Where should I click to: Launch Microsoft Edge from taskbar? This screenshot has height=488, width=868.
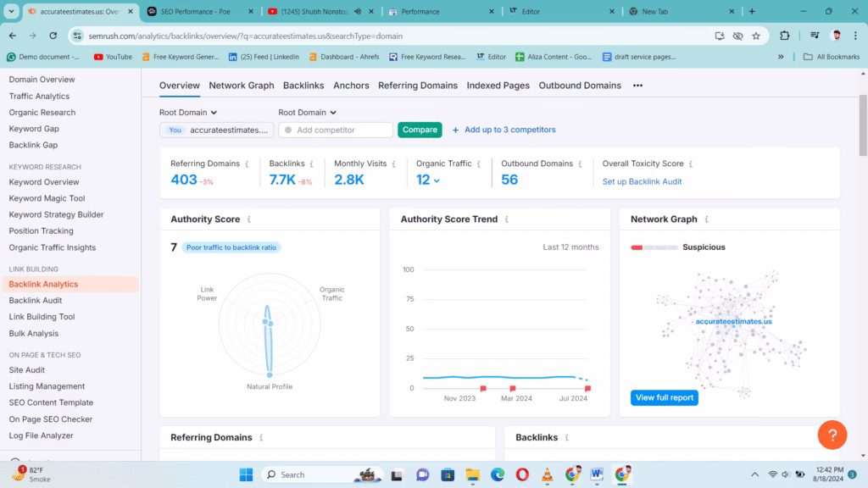pyautogui.click(x=497, y=474)
